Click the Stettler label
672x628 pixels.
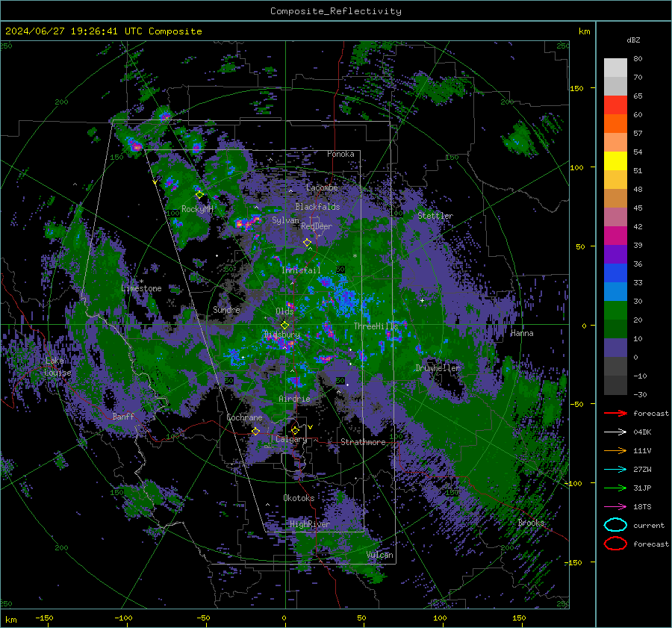(x=435, y=216)
